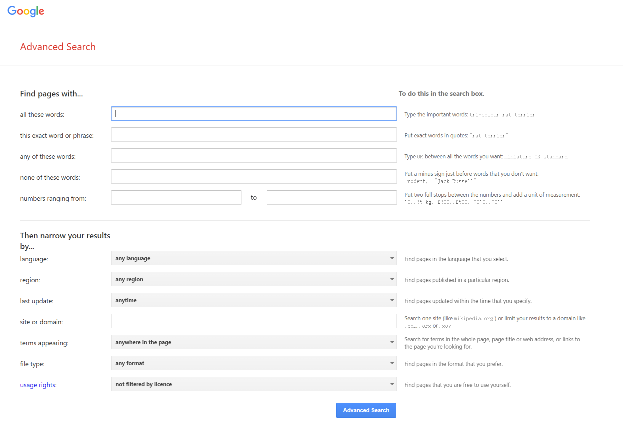Screen dimensions: 624x431
Task: Follow the 'usage rights' link
Action: 38,385
